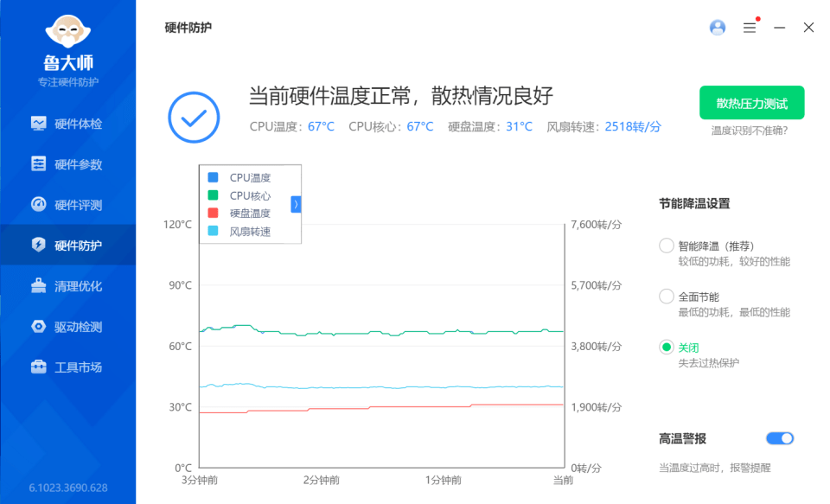Click the 硬件防护 shield icon
This screenshot has height=504, width=830.
click(39, 245)
